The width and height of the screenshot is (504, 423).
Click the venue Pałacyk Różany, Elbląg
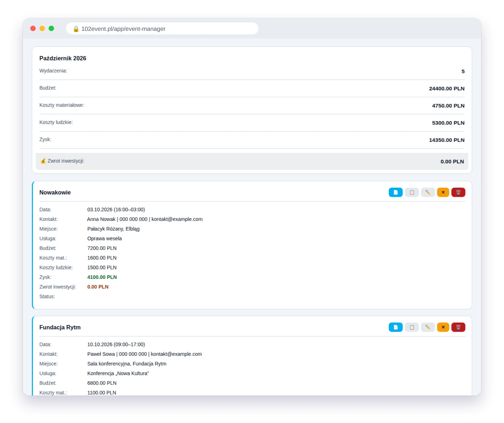(113, 229)
